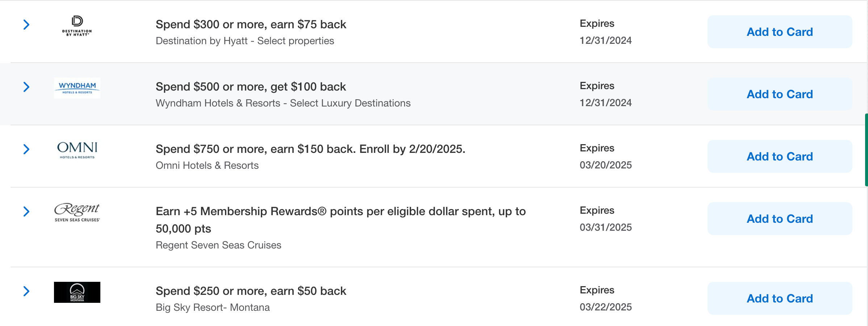Image resolution: width=868 pixels, height=326 pixels.
Task: Add the Destination by Hyatt offer to card
Action: (780, 32)
